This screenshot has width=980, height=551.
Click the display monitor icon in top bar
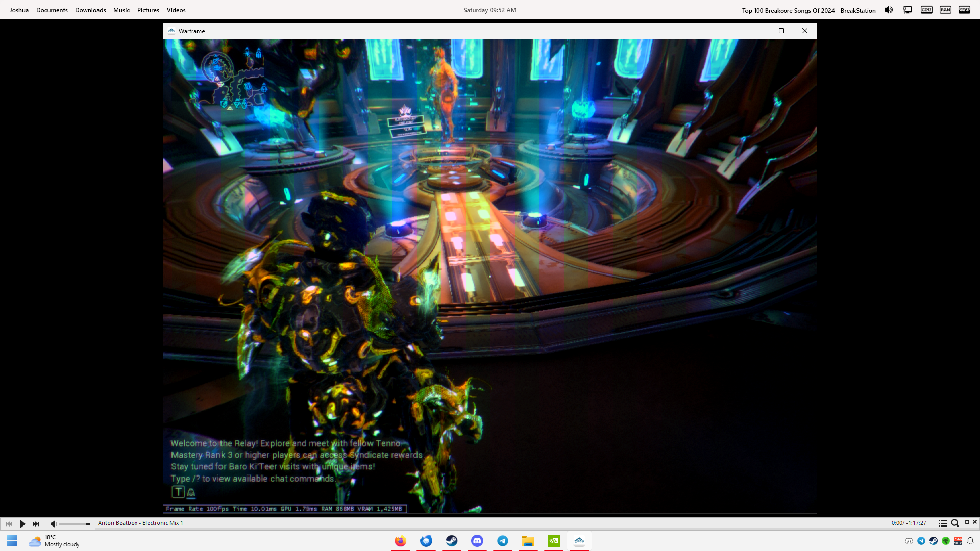908,10
